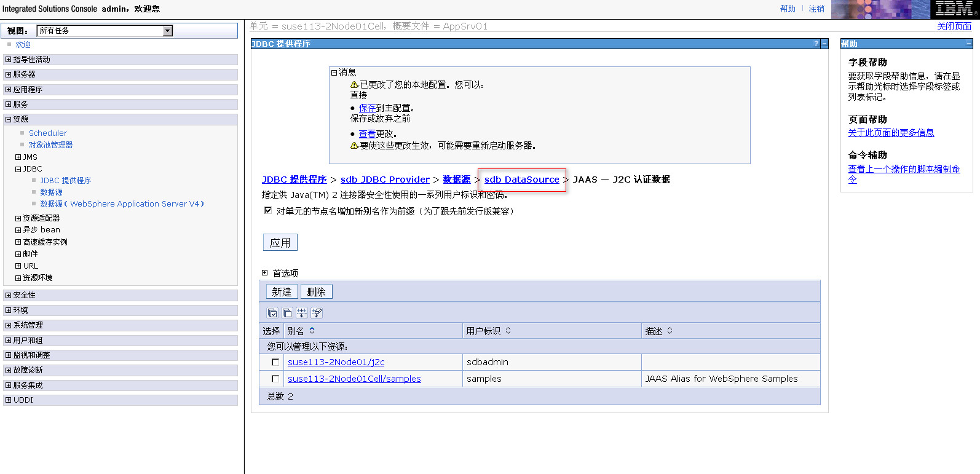Sort the table by 用户标识 column
Screen dimensions: 980x474
[508, 331]
